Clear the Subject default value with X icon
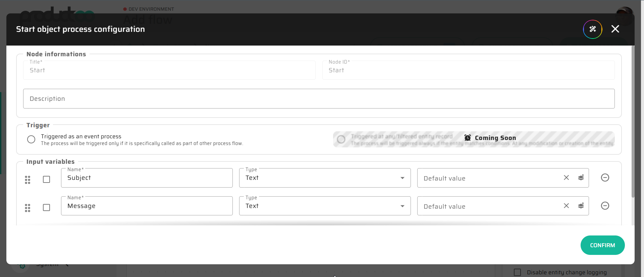The width and height of the screenshot is (644, 277). pyautogui.click(x=566, y=178)
